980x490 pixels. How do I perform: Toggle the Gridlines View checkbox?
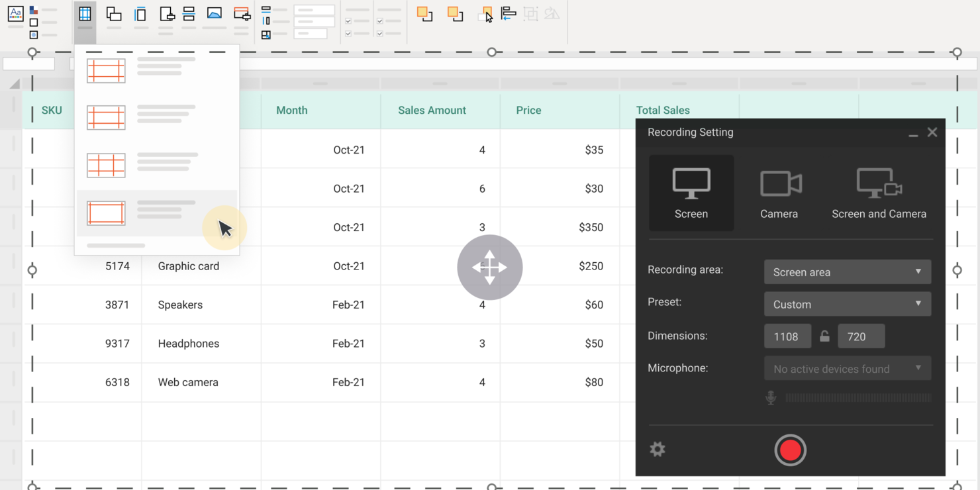coord(348,21)
